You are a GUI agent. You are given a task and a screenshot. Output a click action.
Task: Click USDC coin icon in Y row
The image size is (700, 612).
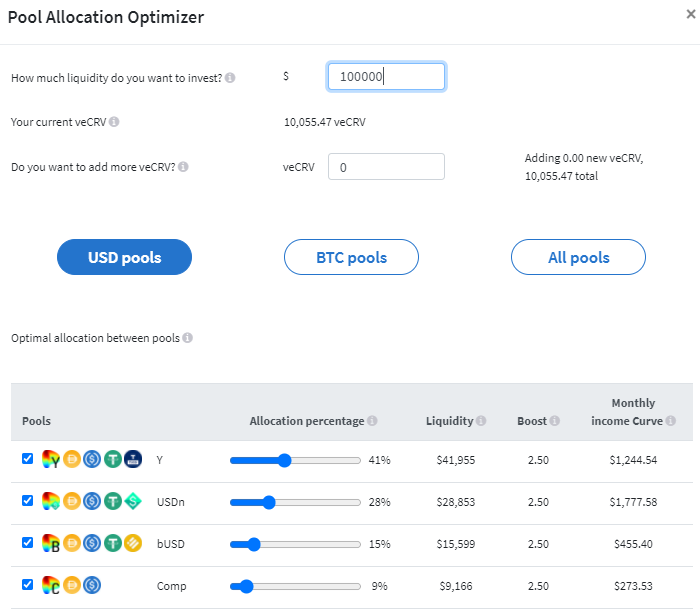pos(92,459)
